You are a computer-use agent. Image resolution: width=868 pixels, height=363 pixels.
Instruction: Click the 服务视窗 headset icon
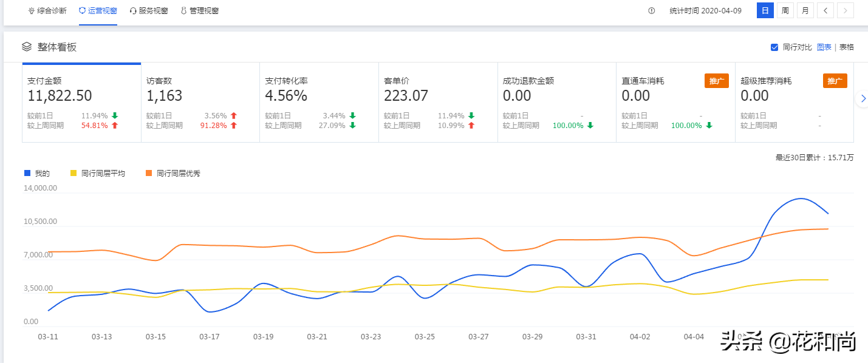click(x=133, y=11)
